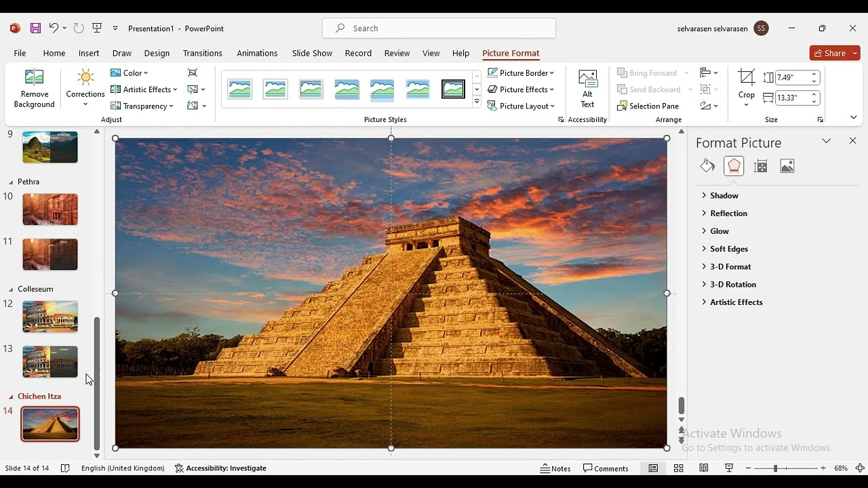Start presentation from beginning icon in title bar

pos(97,28)
